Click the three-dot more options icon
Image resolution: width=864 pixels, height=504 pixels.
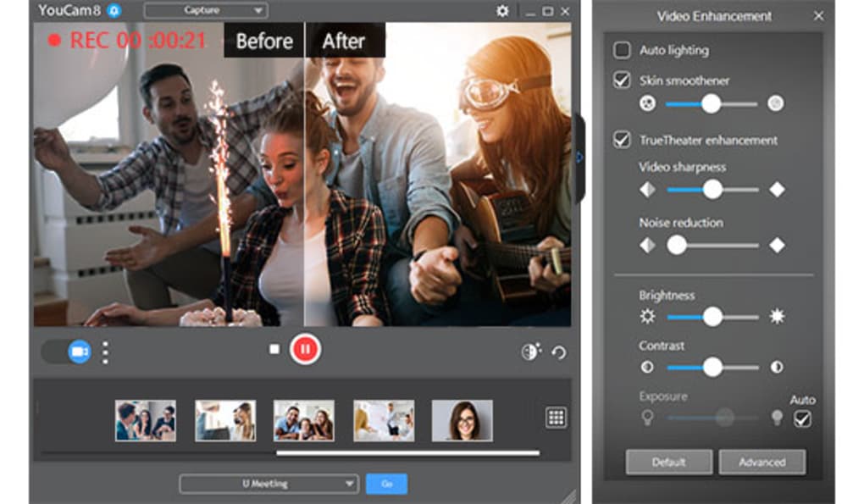point(105,352)
